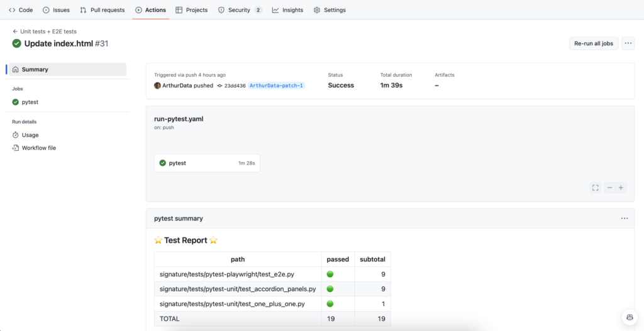
Task: Open the Issues tab
Action: [56, 10]
